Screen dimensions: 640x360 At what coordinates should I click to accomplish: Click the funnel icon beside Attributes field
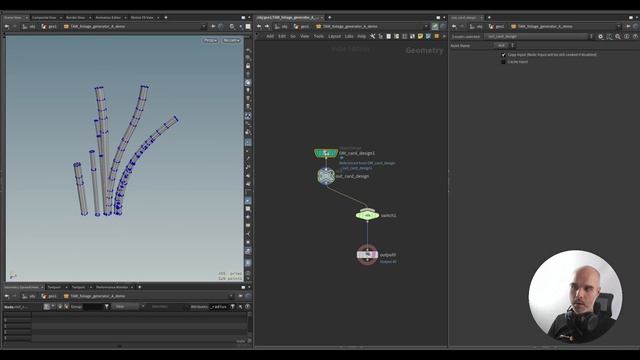(233, 307)
